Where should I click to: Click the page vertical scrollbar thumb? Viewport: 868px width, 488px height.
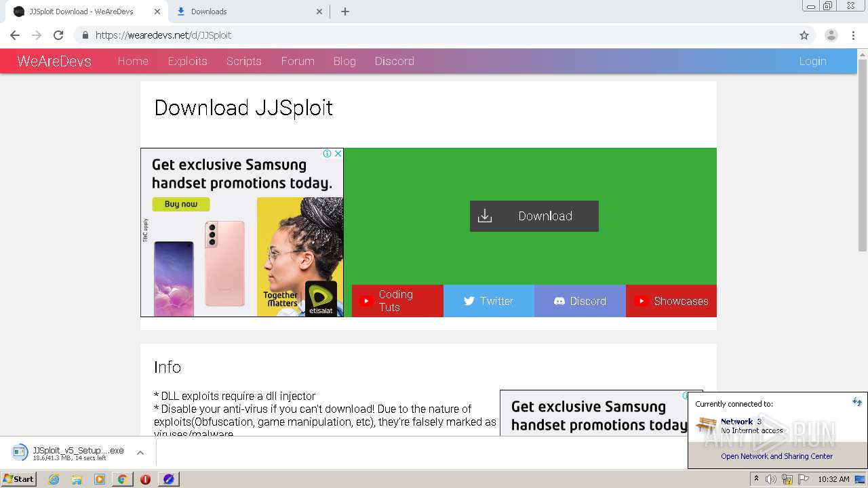click(x=863, y=155)
